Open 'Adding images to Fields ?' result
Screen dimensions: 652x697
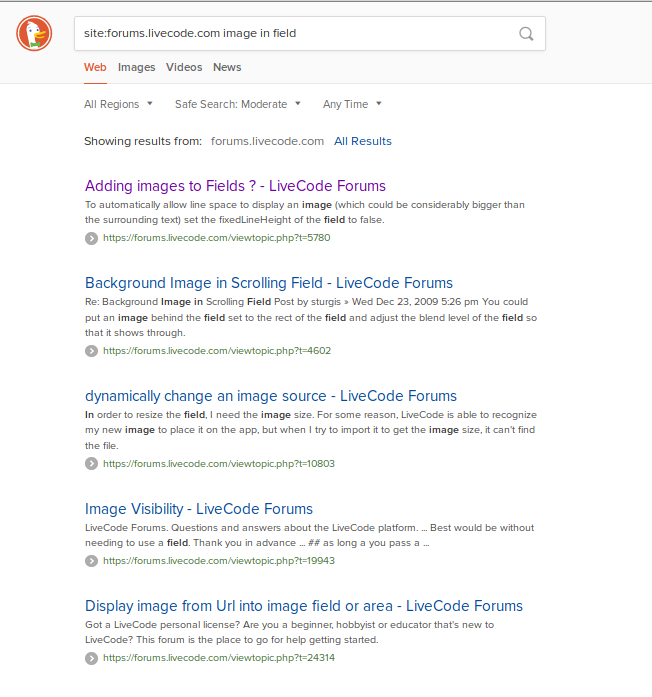coord(235,186)
